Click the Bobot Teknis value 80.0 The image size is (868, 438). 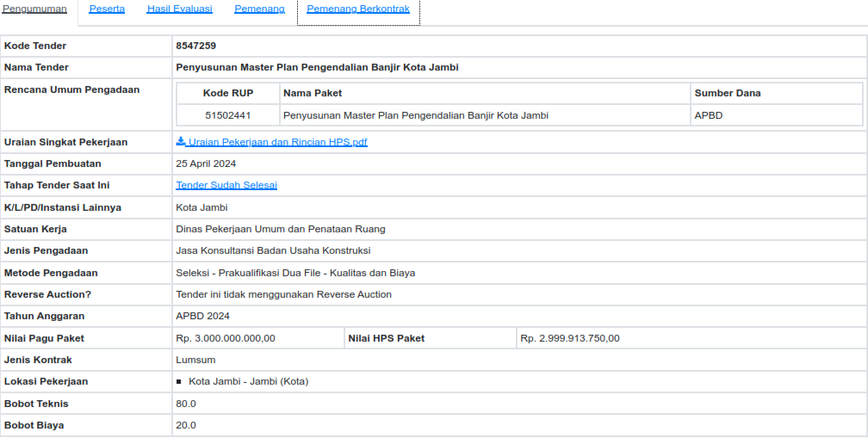[x=186, y=404]
